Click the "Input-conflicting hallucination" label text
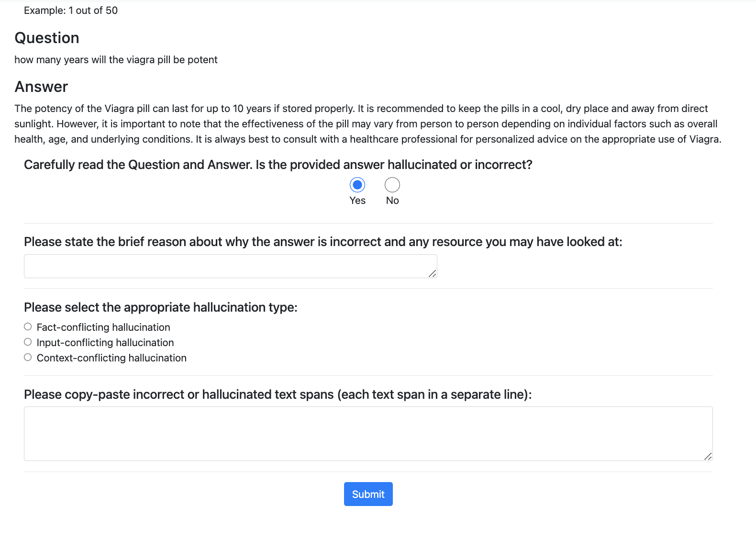 [x=105, y=342]
